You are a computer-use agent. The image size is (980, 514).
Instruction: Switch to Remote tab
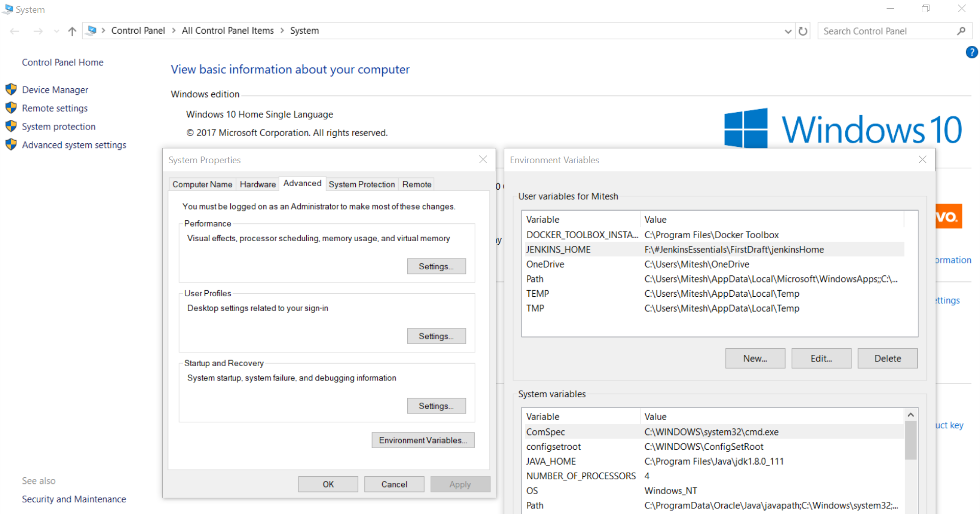(416, 184)
